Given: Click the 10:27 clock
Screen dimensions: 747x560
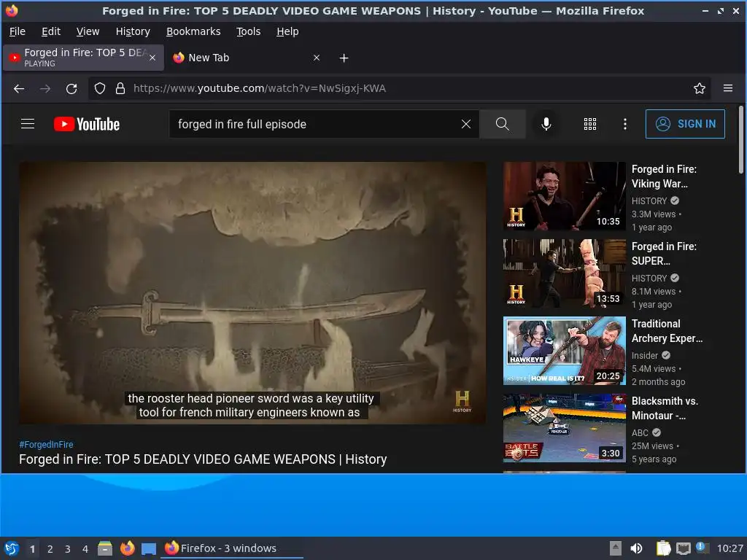Looking at the screenshot, I should (x=729, y=548).
